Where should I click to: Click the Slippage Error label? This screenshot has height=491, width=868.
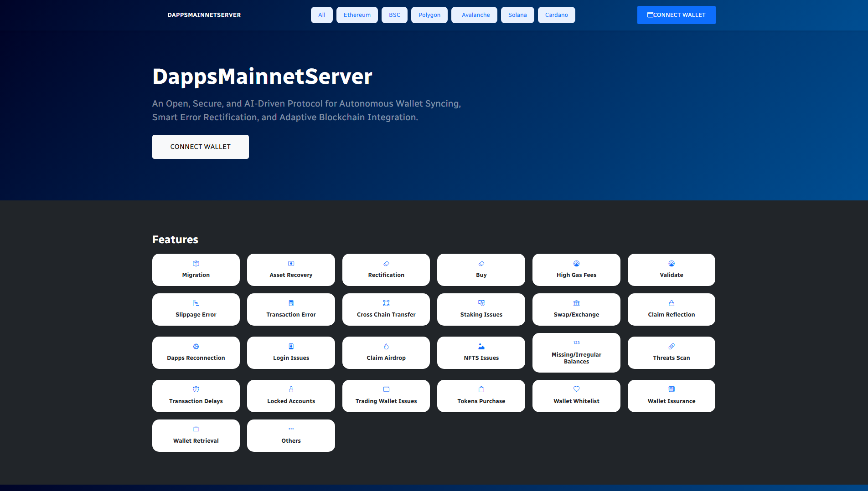[196, 315]
